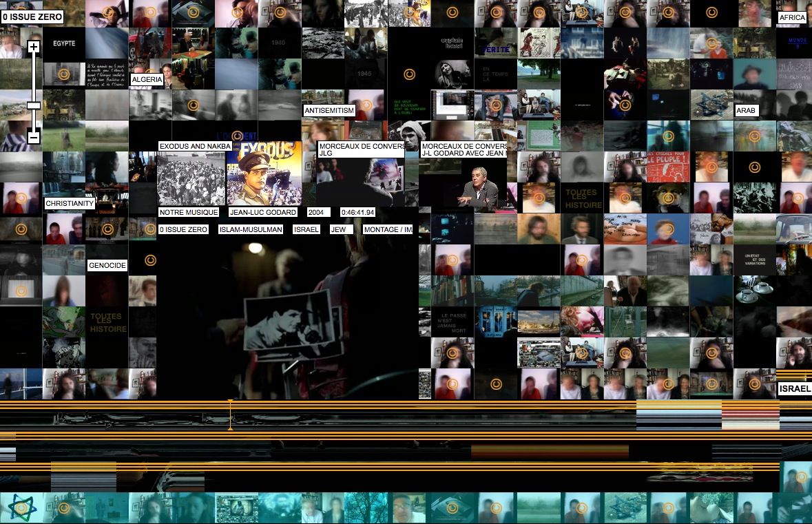Viewport: 812px width, 524px height.
Task: Open the 0 ISSUE ZERO title label
Action: coord(32,17)
